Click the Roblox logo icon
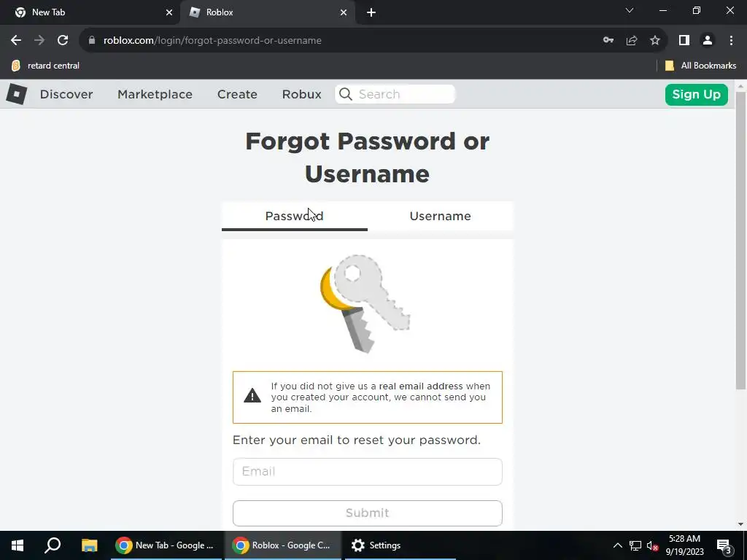 [17, 94]
